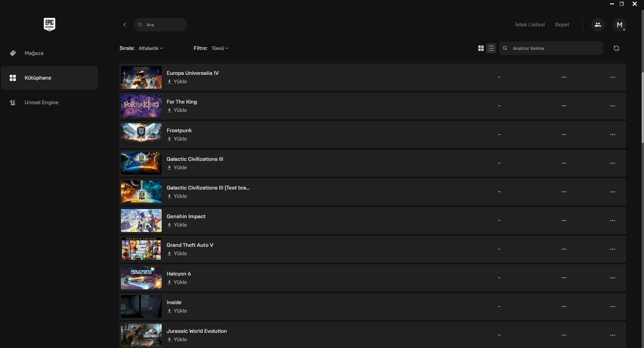
Task: Select the Jurassic World Evolution title
Action: tap(197, 331)
